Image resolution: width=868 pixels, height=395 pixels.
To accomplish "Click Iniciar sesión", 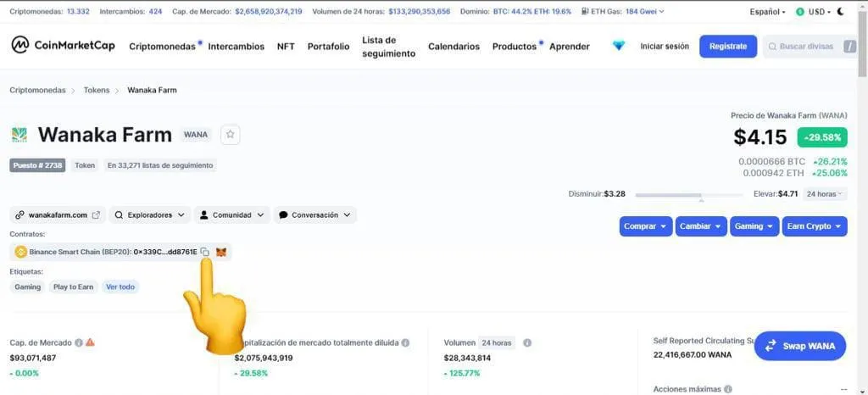I will [x=665, y=47].
